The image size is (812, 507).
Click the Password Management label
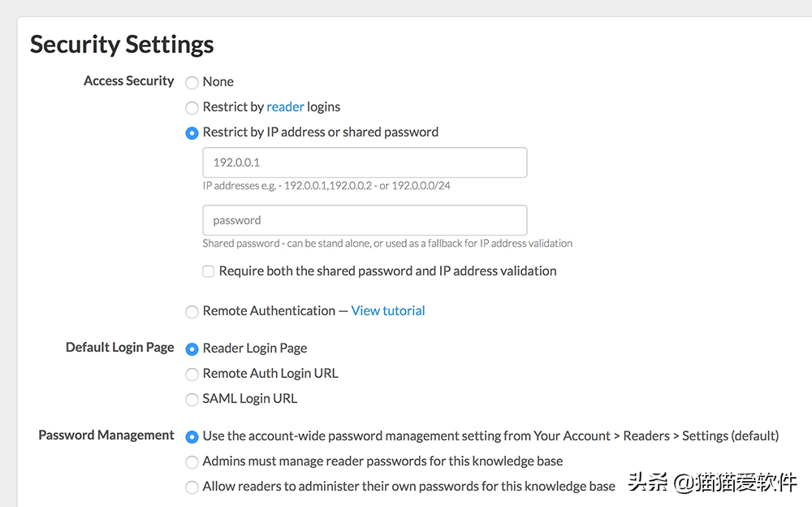106,435
